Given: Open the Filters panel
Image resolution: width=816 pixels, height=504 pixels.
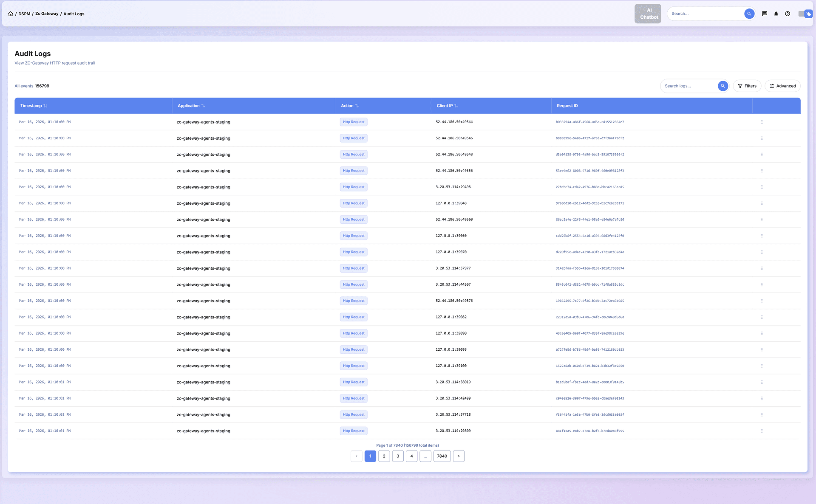Looking at the screenshot, I should 747,86.
